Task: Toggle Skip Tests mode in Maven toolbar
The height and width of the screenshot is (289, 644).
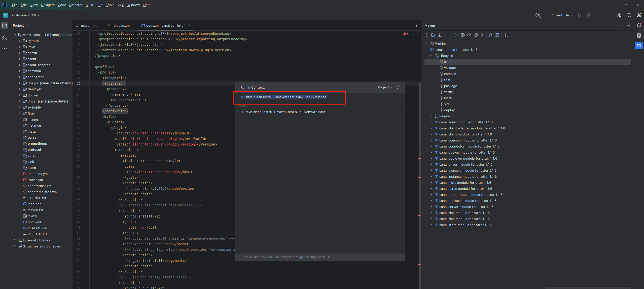Action: (x=476, y=35)
